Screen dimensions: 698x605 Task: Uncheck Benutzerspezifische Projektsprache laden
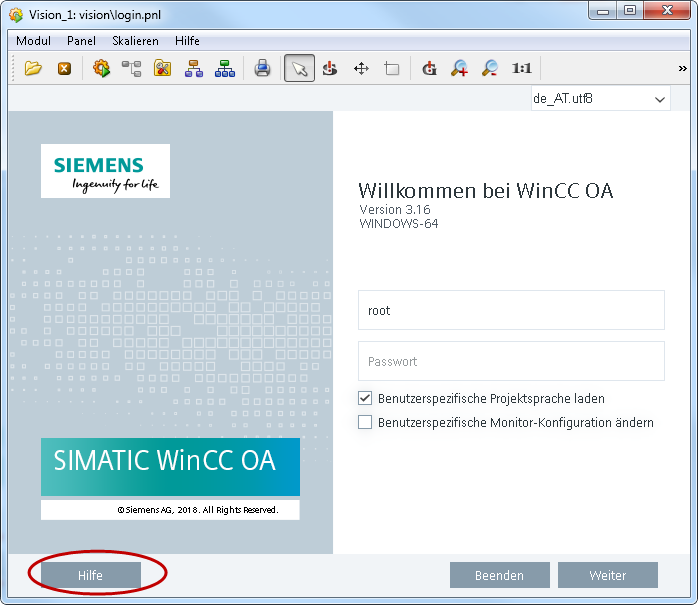[365, 398]
